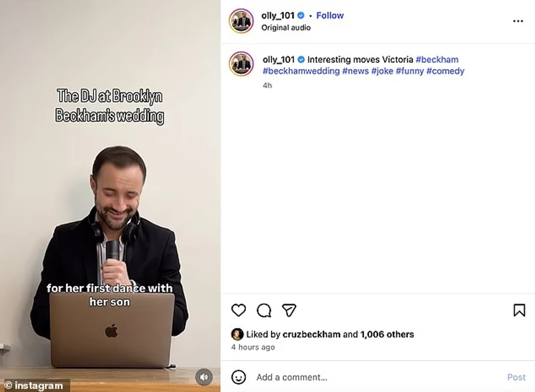
Task: Click the Original audio link
Action: click(286, 28)
